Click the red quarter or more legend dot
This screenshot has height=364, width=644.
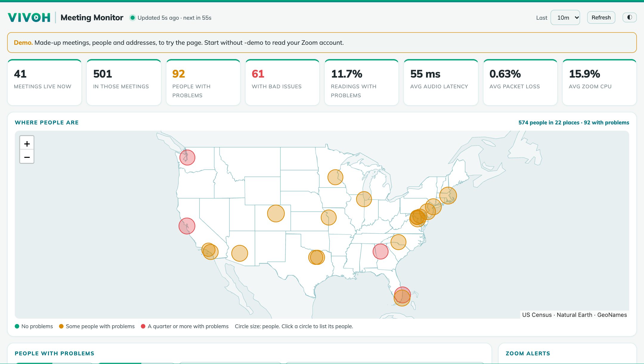143,326
